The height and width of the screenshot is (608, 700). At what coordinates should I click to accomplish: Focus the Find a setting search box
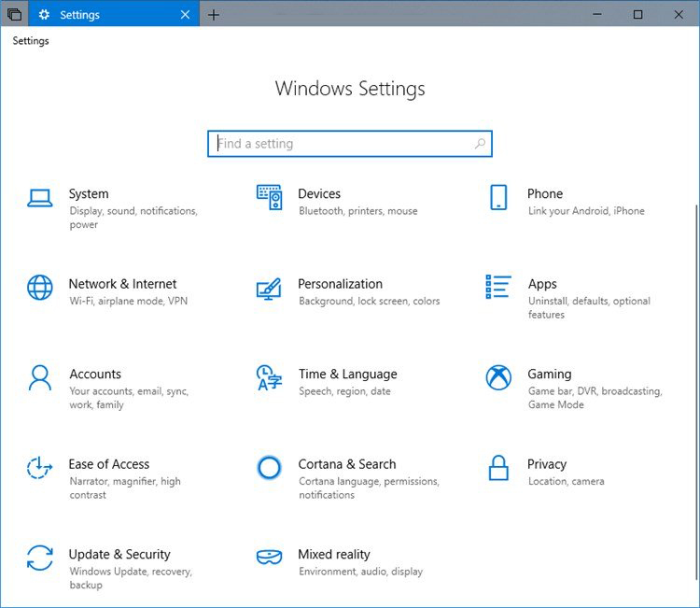pyautogui.click(x=350, y=144)
